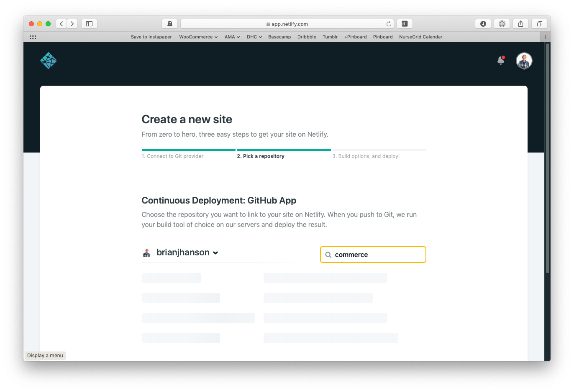The width and height of the screenshot is (574, 392).
Task: Open the notifications bell
Action: tap(501, 61)
